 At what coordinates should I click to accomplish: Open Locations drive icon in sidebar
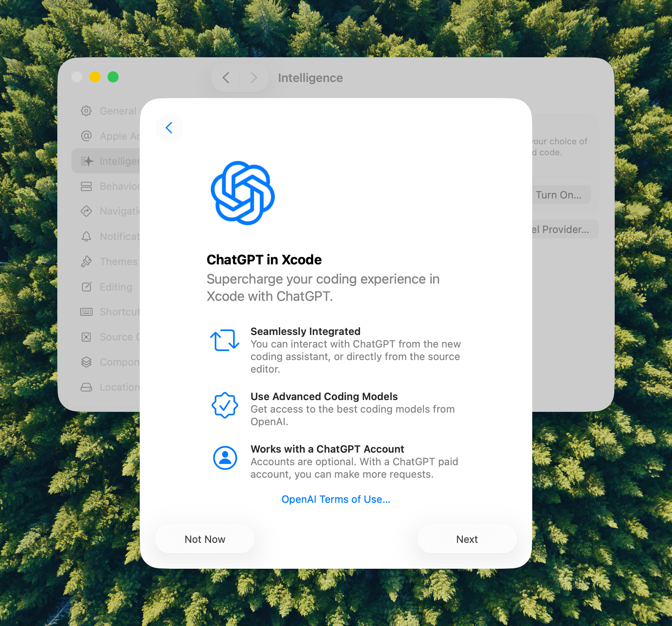(x=86, y=387)
